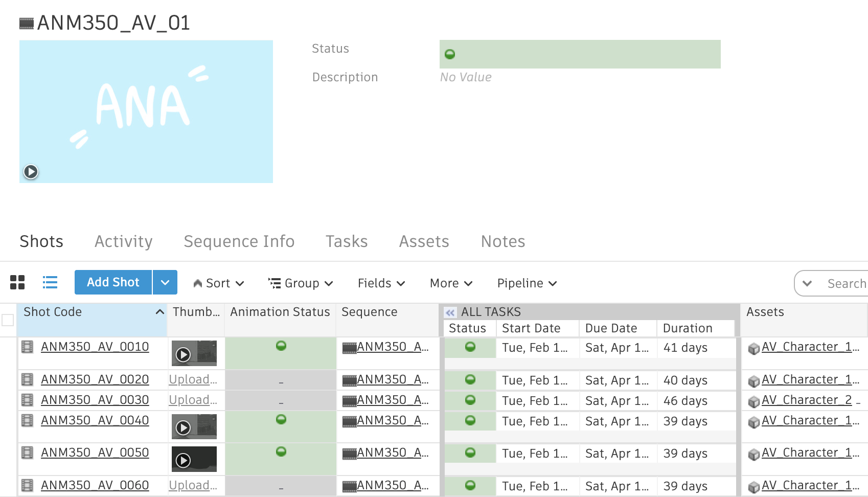Click the green Status field of the sequence
Screen dimensions: 868x497
449,54
